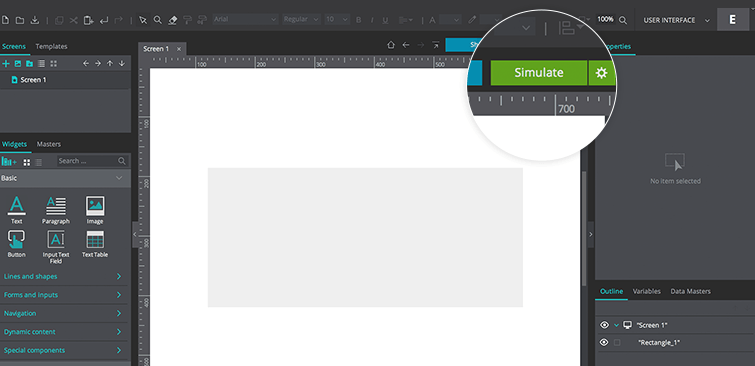Add widget library icon in Widgets panel
755x366 pixels.
click(x=9, y=162)
